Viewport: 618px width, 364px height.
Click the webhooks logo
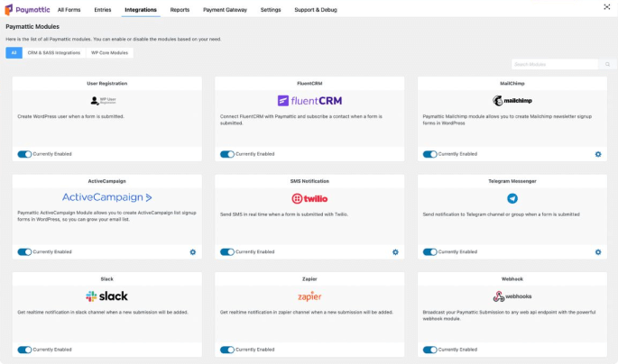coord(512,296)
